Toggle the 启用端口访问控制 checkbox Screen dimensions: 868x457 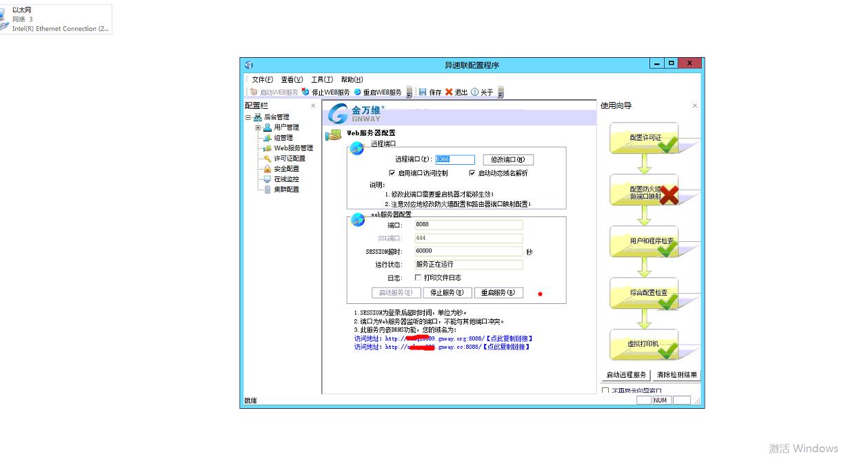pos(392,172)
